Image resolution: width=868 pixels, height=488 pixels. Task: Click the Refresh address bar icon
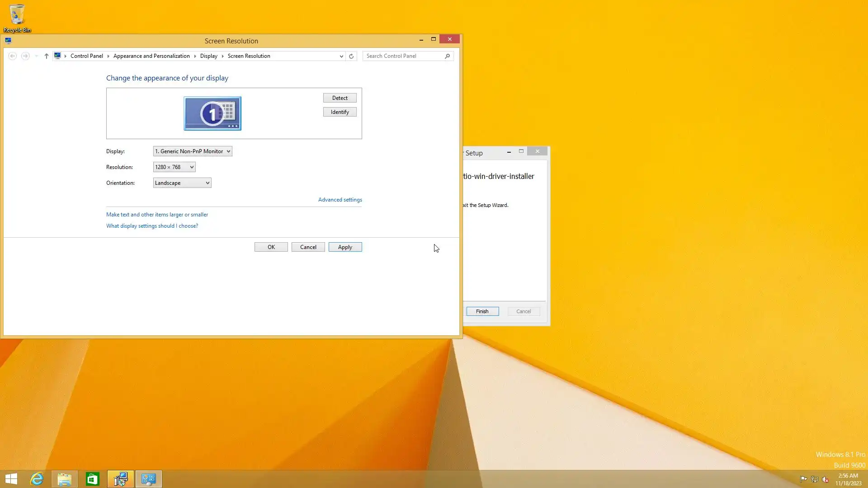point(351,56)
